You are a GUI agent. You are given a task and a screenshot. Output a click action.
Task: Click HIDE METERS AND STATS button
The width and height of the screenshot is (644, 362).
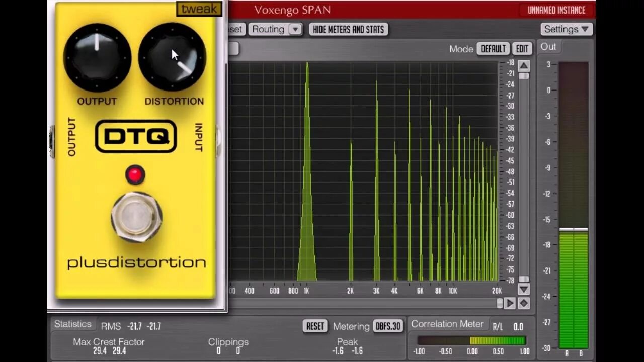[x=348, y=29]
